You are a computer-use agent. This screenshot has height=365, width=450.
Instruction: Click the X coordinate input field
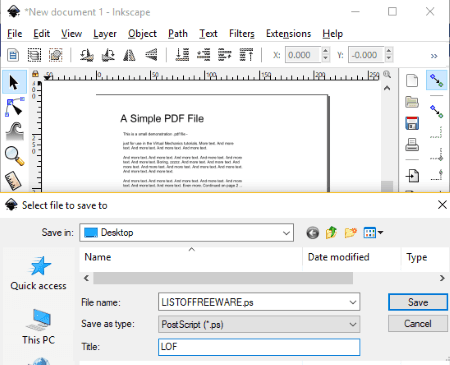click(303, 55)
